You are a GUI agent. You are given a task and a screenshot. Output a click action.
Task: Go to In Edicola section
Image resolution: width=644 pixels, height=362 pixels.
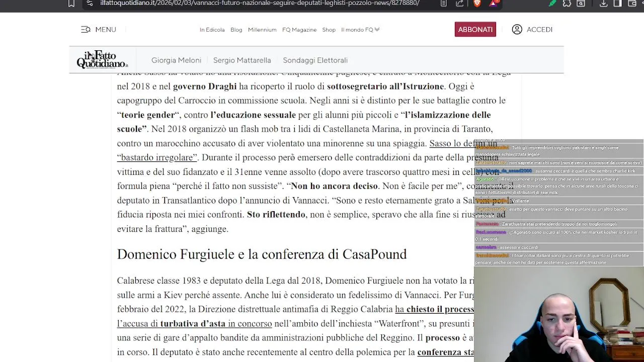coord(212,30)
